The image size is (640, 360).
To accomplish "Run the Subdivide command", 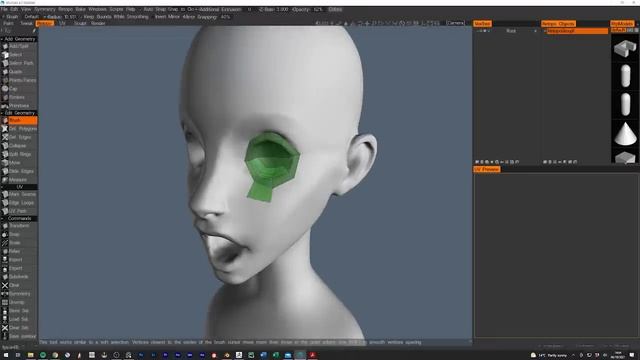I will tap(19, 277).
